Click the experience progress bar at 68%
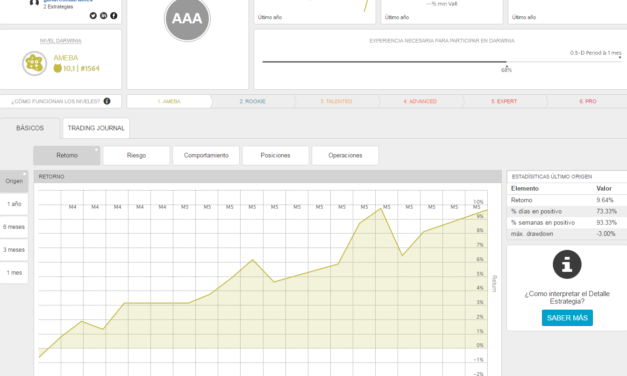 point(441,62)
